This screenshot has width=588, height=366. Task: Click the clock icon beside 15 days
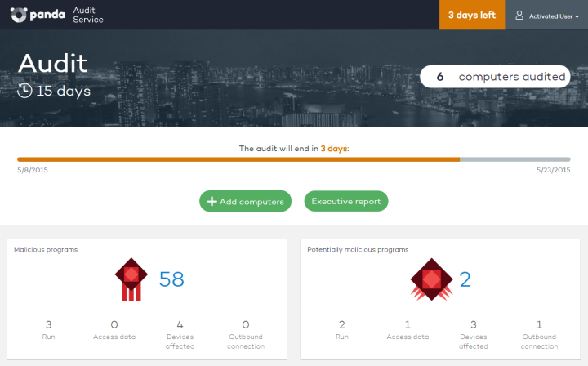tap(25, 90)
